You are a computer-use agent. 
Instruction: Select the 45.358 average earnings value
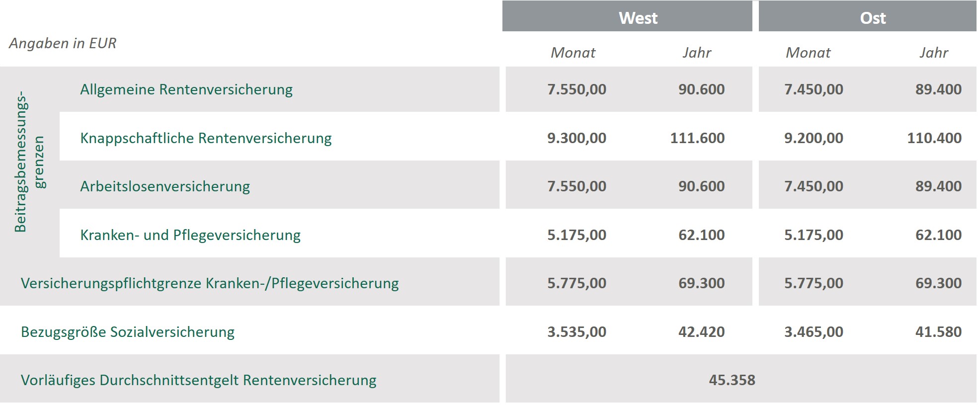732,380
